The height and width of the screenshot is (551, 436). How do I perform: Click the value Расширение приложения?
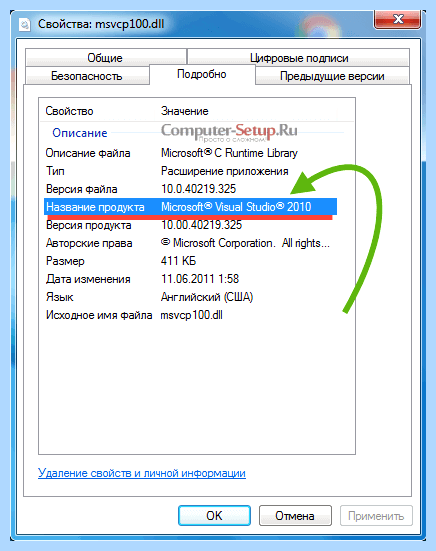(225, 171)
